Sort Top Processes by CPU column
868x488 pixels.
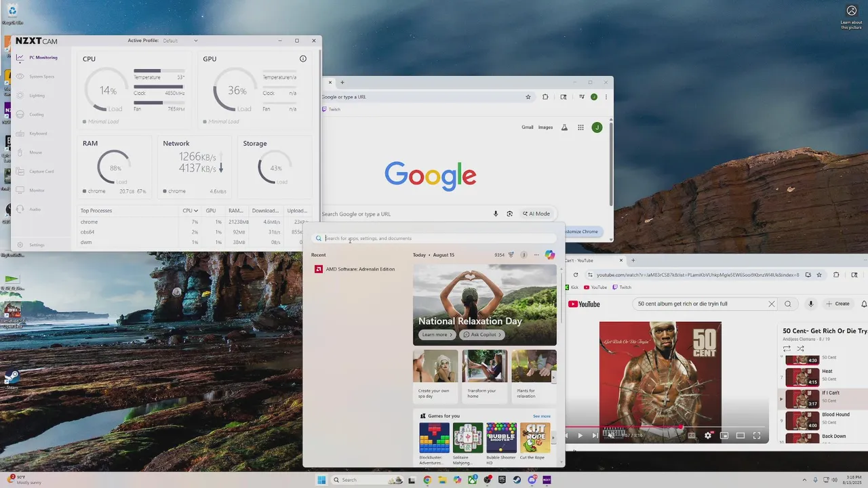click(190, 211)
